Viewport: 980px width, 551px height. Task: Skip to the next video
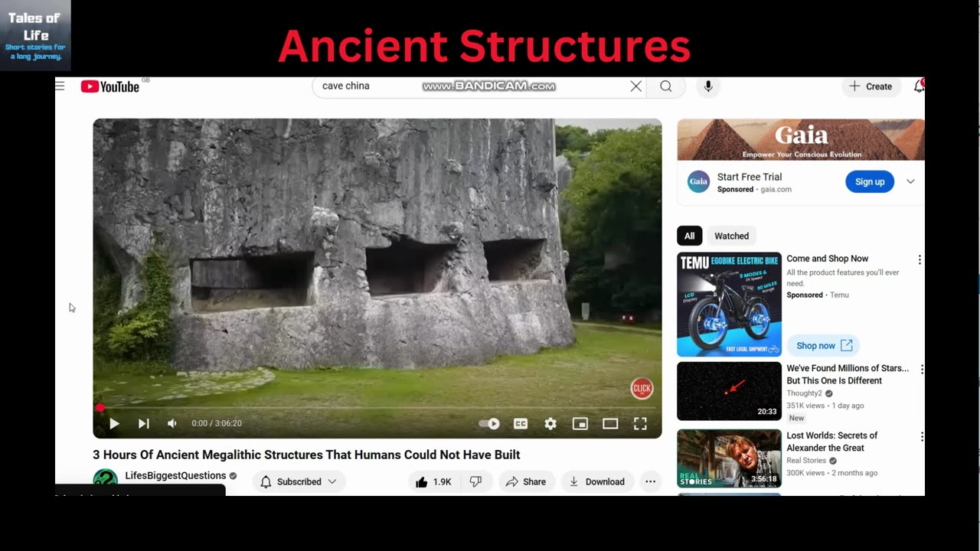tap(143, 423)
